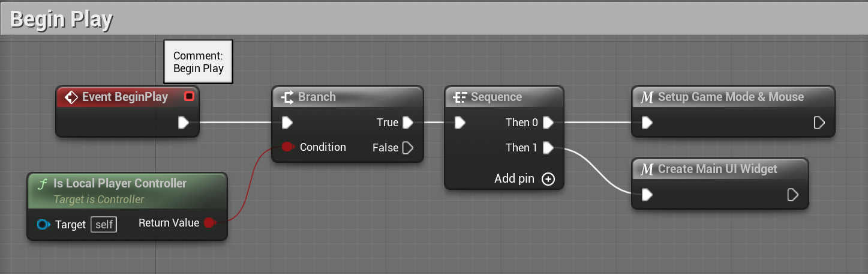
Task: Click the red delegate pin on Event BeginPlay
Action: coord(189,96)
